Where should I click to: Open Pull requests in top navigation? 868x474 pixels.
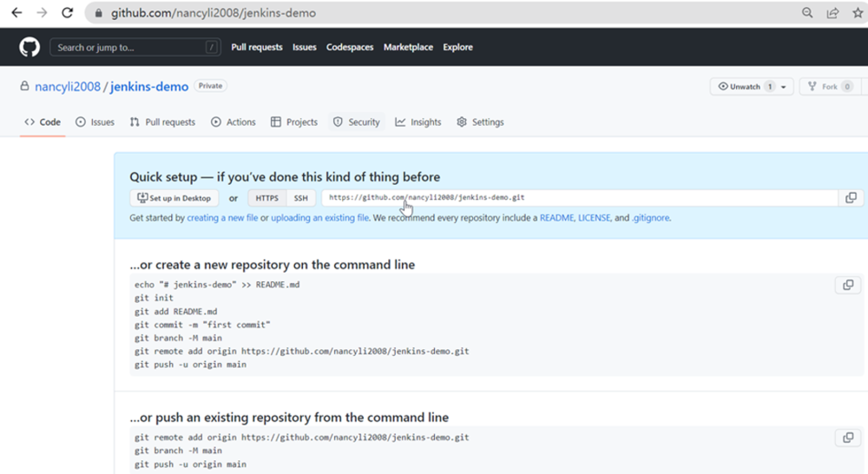[x=257, y=48]
